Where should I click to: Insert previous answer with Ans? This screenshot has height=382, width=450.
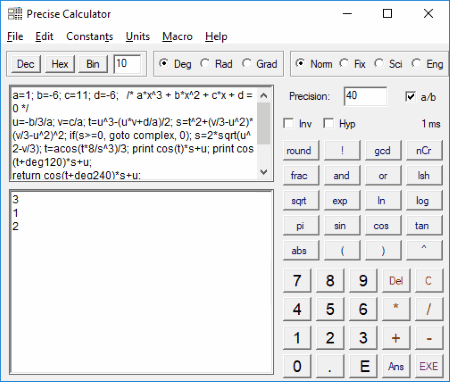[396, 366]
